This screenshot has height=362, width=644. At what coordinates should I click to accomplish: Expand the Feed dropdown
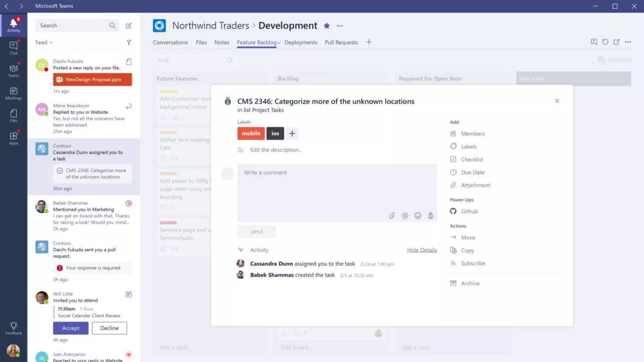[x=44, y=42]
